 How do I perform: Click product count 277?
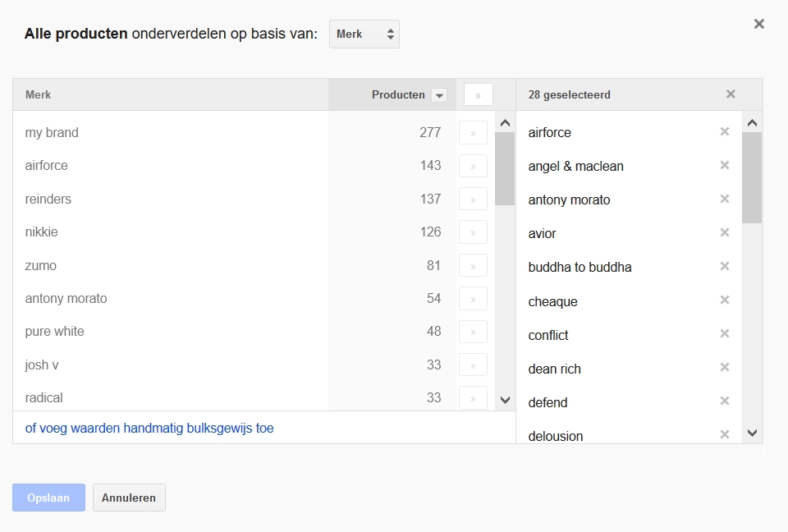point(430,133)
